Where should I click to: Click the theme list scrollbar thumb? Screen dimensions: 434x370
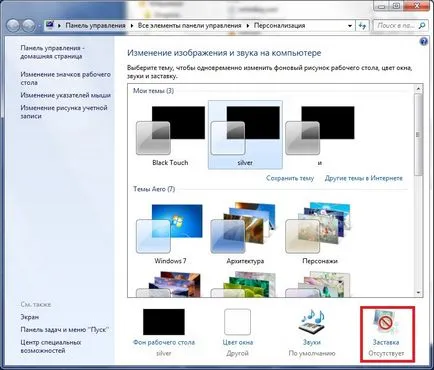pyautogui.click(x=418, y=134)
